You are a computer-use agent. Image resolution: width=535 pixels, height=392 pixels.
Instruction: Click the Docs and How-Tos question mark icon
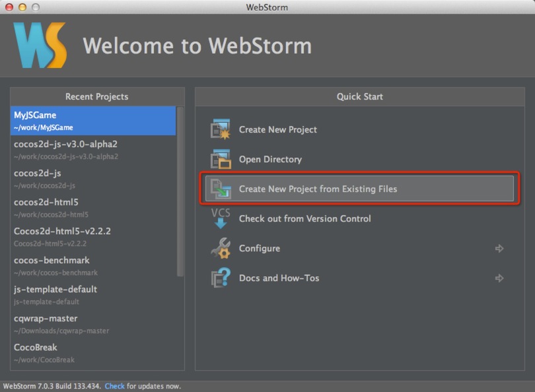(x=221, y=278)
